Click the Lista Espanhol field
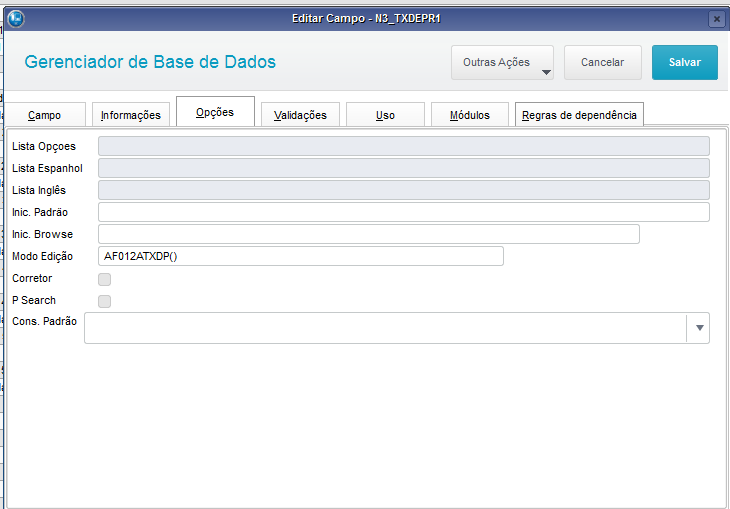The image size is (730, 509). coord(404,168)
